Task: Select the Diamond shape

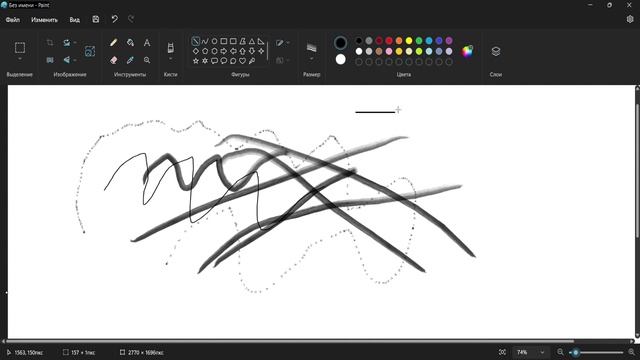Action: coord(196,51)
